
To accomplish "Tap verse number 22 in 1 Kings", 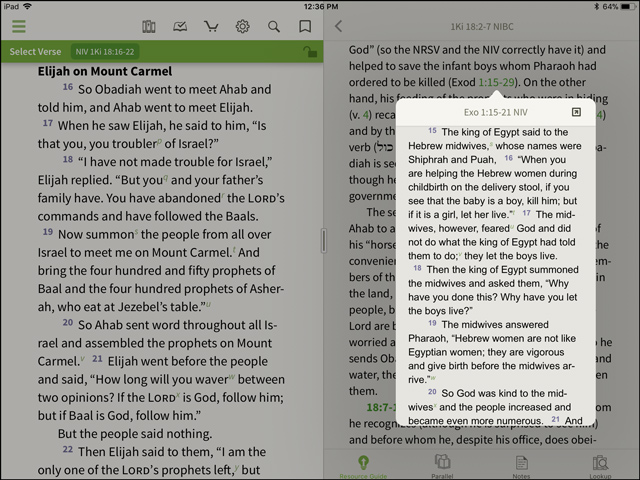I will coord(68,449).
